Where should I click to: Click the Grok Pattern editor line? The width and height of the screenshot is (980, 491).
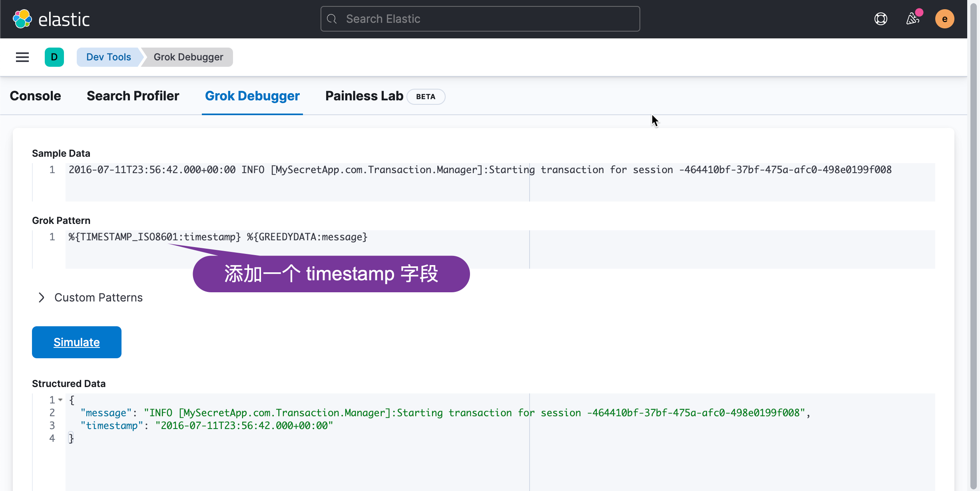[217, 237]
